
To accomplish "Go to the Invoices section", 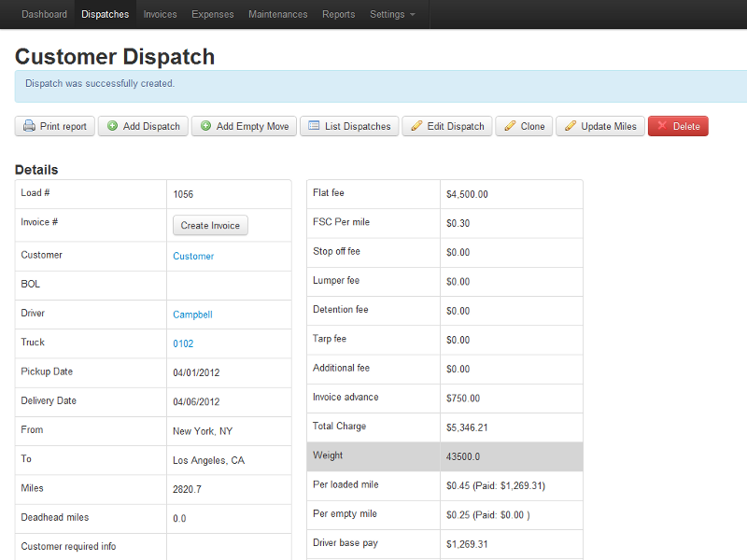I will 160,14.
